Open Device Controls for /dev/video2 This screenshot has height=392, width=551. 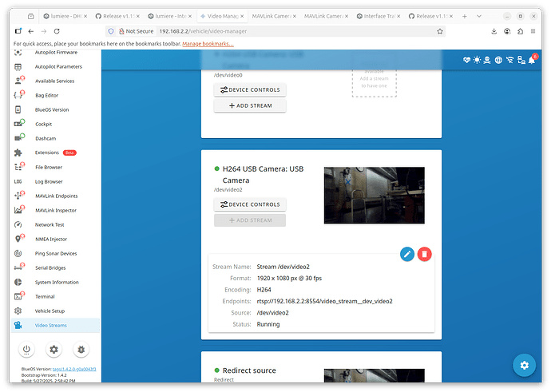(x=250, y=204)
